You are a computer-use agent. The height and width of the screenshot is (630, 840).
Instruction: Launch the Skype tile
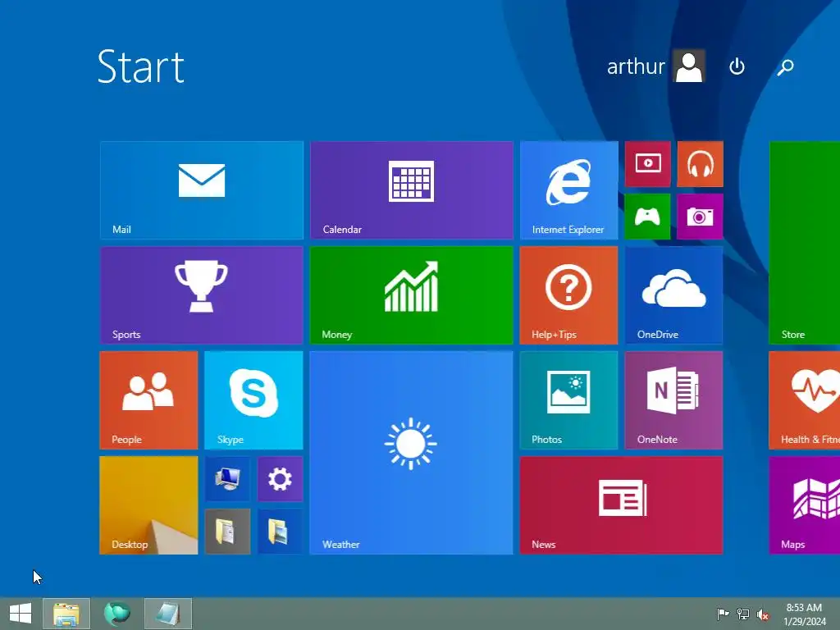coord(254,400)
